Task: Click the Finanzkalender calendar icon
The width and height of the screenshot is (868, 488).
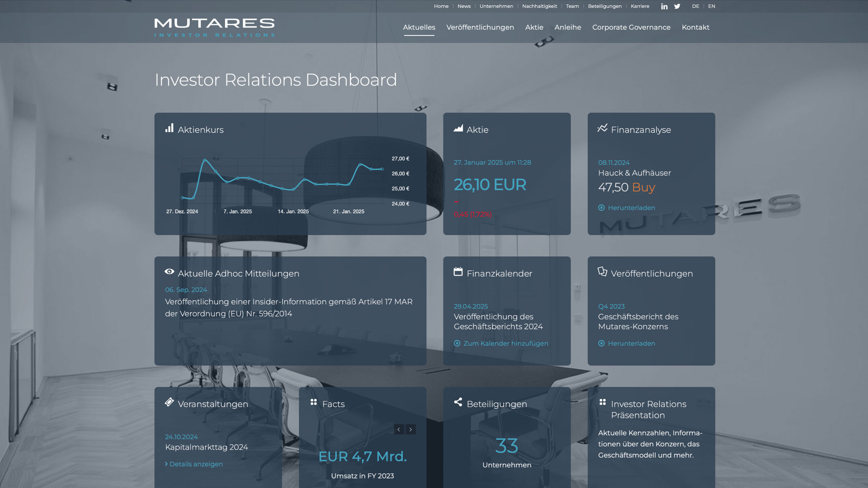Action: [458, 272]
